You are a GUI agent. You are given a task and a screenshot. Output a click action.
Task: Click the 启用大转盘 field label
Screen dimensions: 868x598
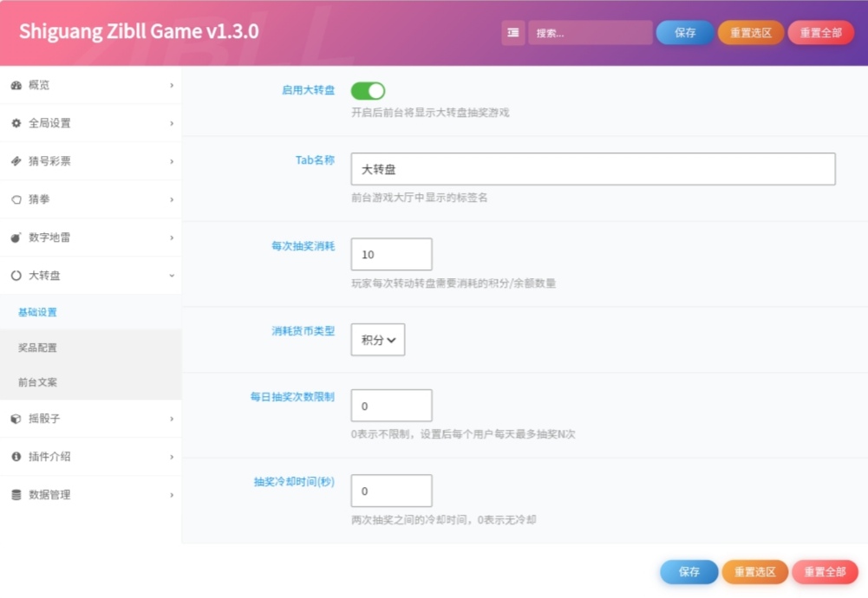coord(309,90)
